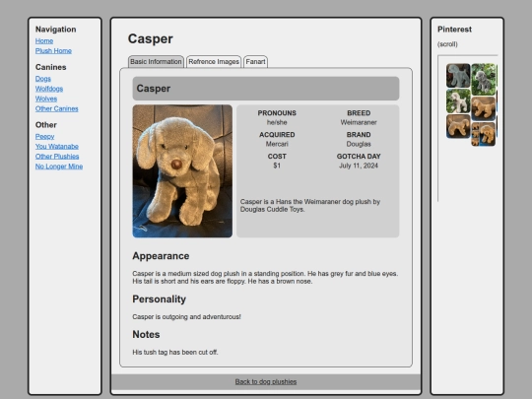Open the Wolfdogs category link

coord(49,89)
